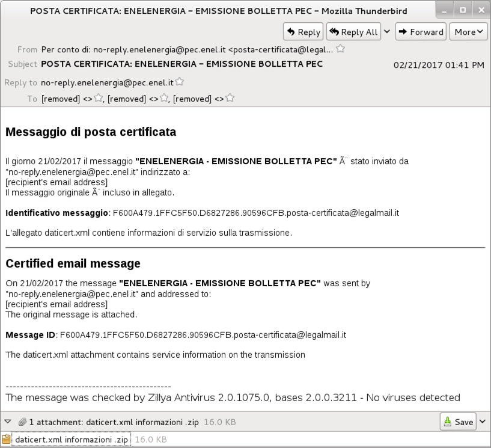491x448 pixels.
Task: Click the zip file icon of attachment
Action: pyautogui.click(x=6, y=439)
